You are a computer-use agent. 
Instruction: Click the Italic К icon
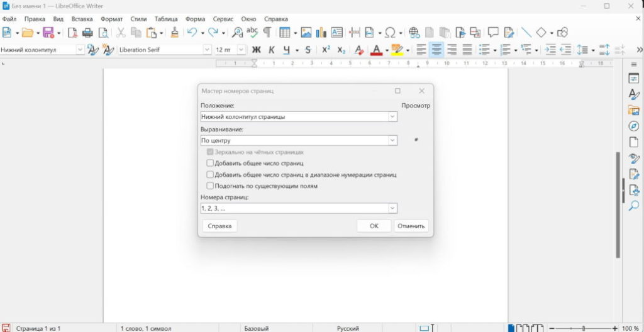272,50
